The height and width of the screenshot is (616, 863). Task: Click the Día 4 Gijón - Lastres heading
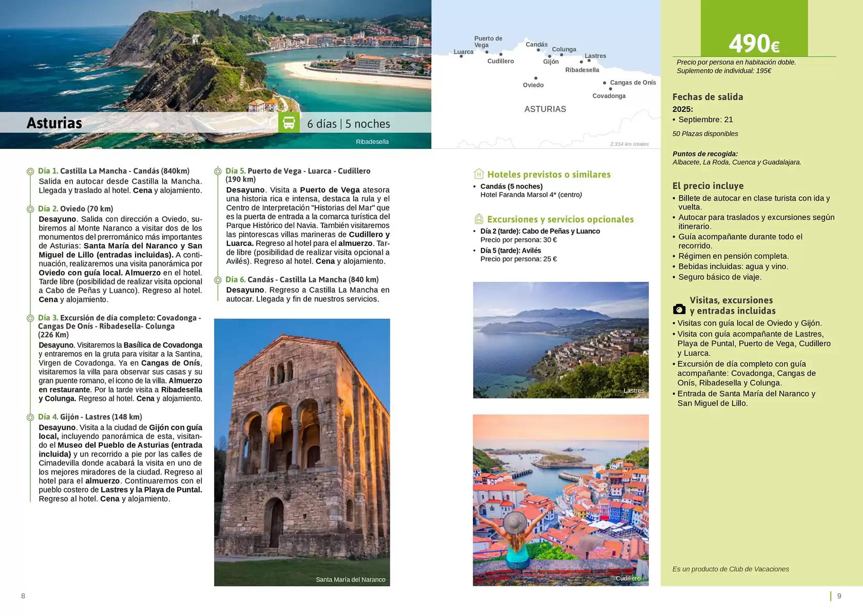click(x=90, y=417)
